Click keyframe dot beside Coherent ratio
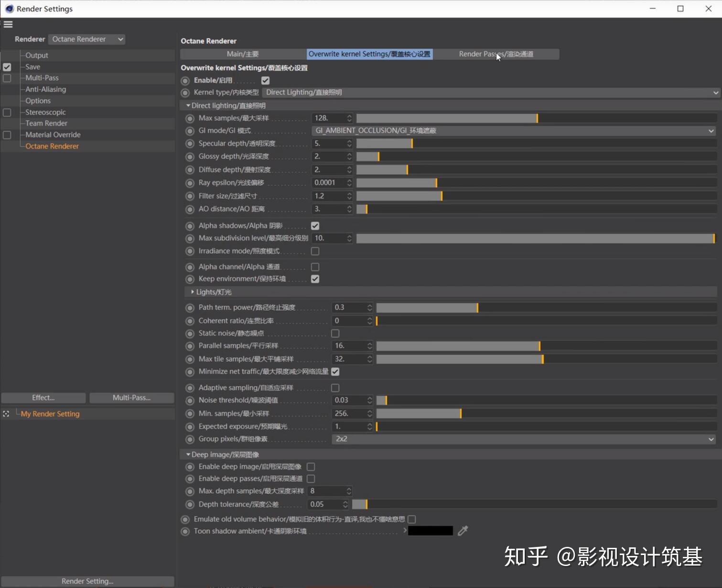The width and height of the screenshot is (722, 588). (x=190, y=321)
